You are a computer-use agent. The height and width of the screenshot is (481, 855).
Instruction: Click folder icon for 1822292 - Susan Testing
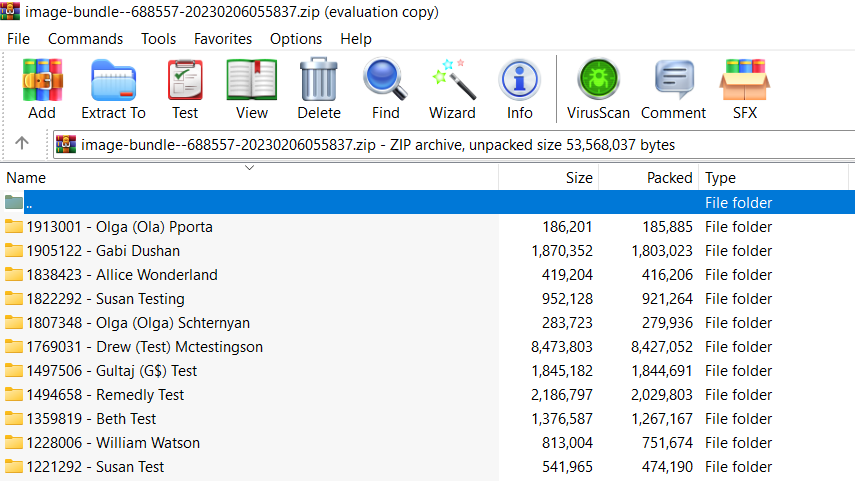point(14,298)
